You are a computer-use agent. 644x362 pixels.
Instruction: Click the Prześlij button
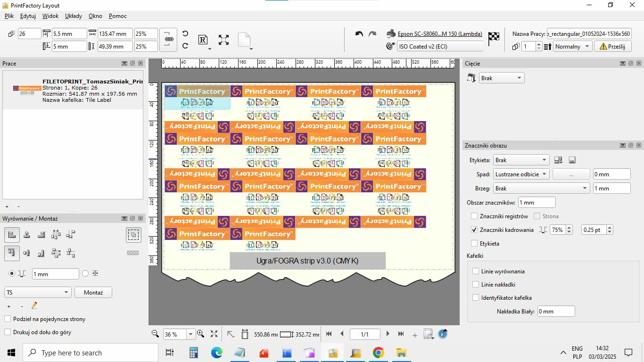pyautogui.click(x=612, y=47)
